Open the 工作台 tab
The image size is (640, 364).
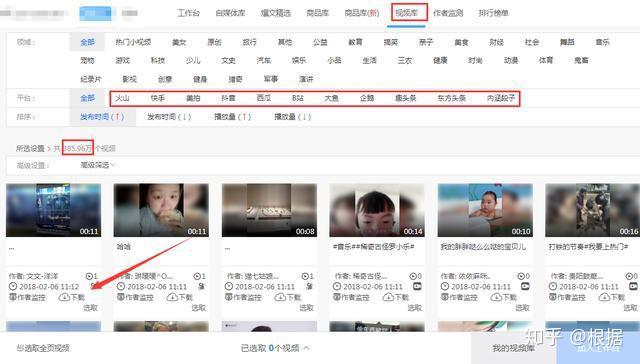point(189,13)
